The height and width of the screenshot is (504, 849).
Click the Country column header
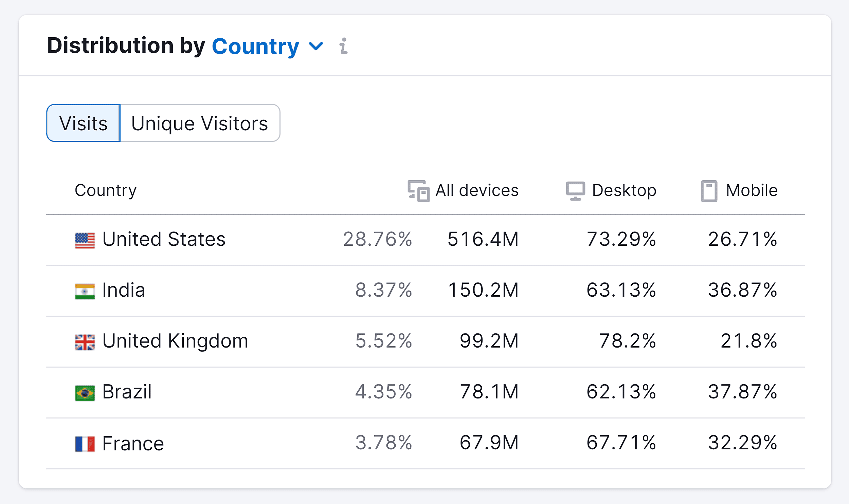pos(106,190)
